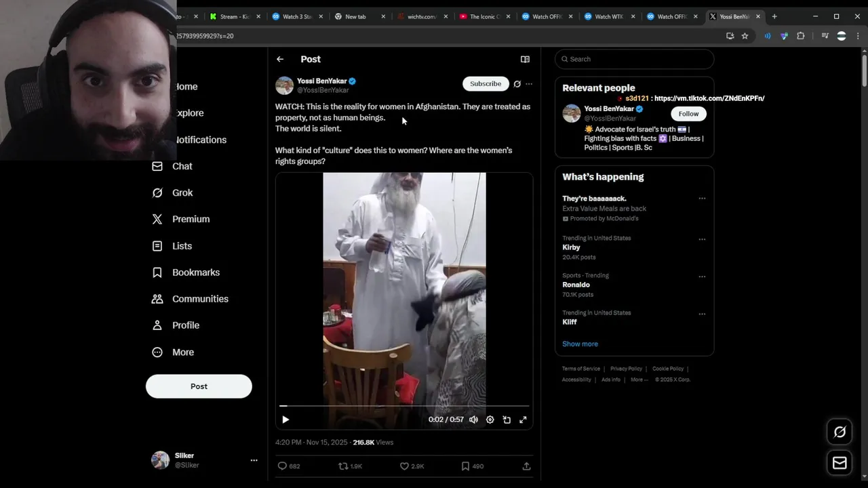Screen dimensions: 868x488
Task: Click the 216.8K Views count
Action: coord(373,443)
